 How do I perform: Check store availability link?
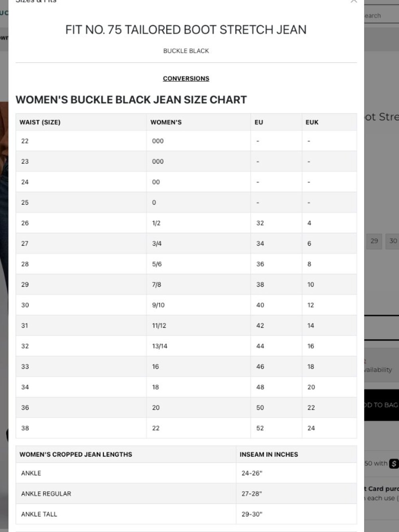click(x=378, y=370)
